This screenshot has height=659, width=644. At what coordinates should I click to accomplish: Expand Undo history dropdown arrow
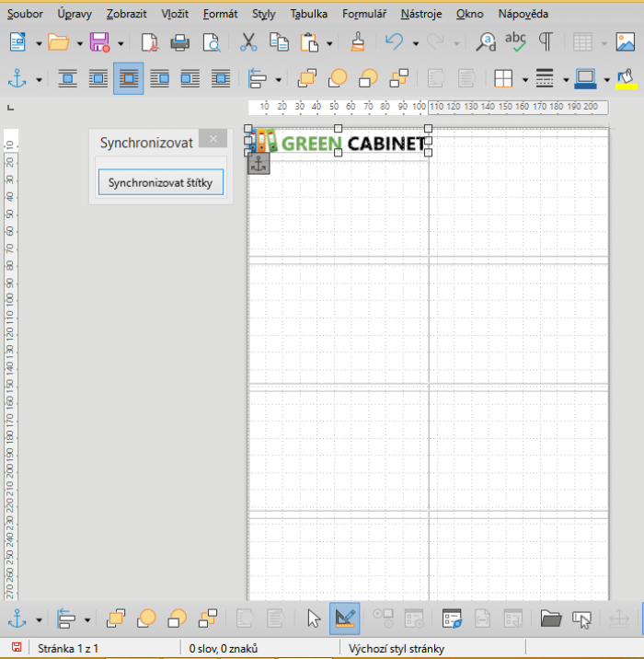pyautogui.click(x=416, y=43)
